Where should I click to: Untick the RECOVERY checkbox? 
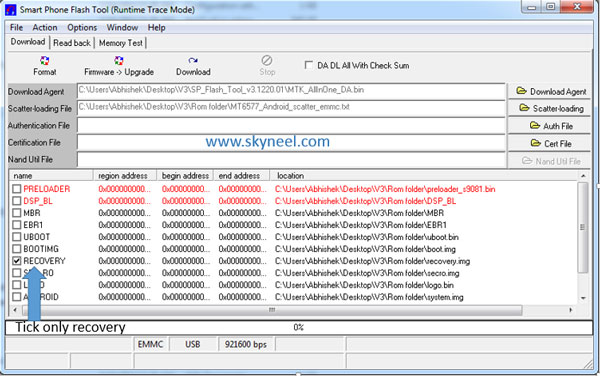click(x=16, y=261)
